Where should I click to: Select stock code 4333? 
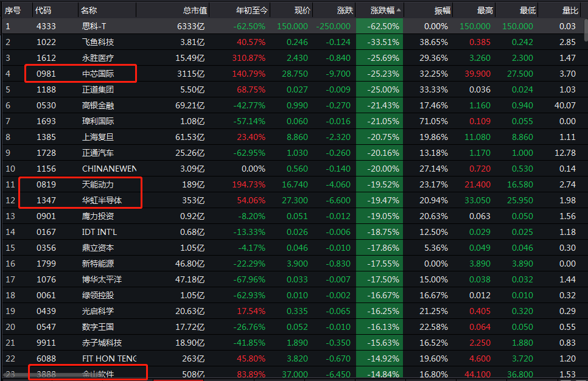pos(46,26)
